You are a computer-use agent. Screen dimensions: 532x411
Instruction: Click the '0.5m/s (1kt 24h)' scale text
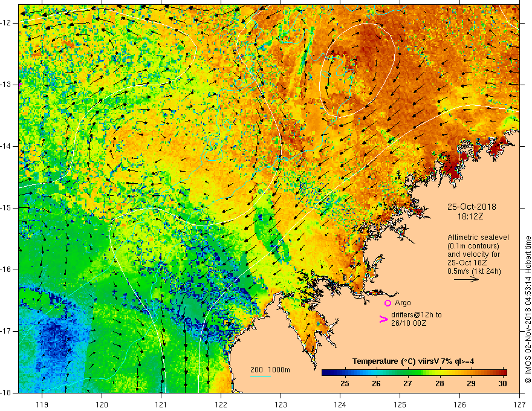point(474,271)
